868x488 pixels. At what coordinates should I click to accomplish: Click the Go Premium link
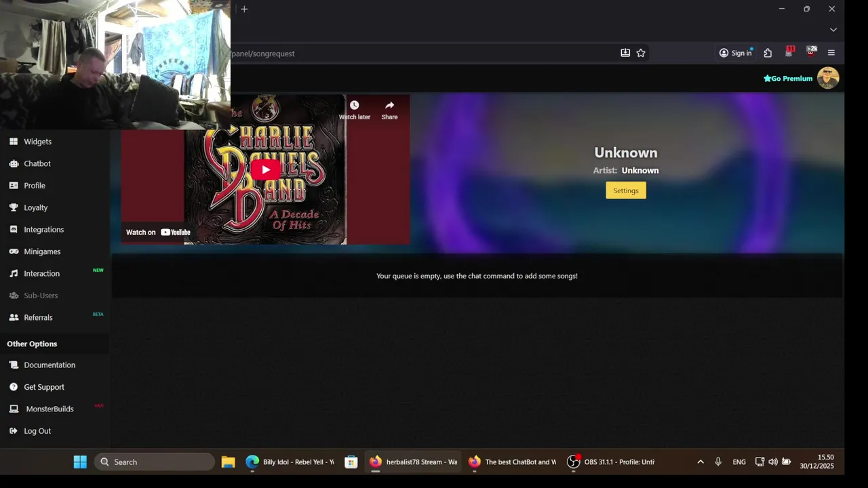coord(788,79)
